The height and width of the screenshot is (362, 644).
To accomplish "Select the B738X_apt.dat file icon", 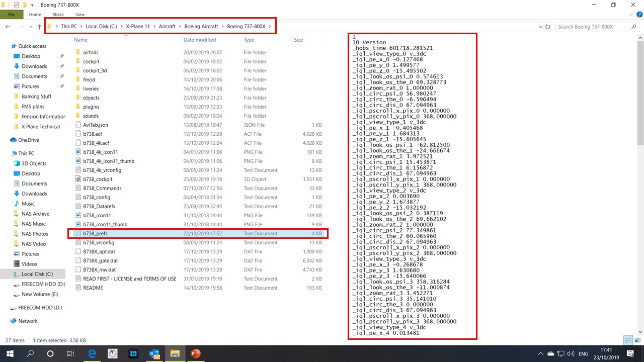I will coord(77,251).
